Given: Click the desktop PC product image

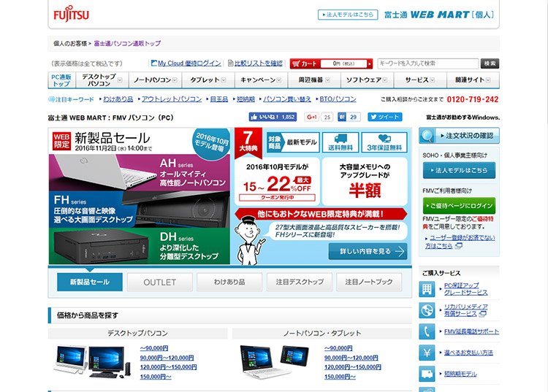Looking at the screenshot, I should coord(93,362).
